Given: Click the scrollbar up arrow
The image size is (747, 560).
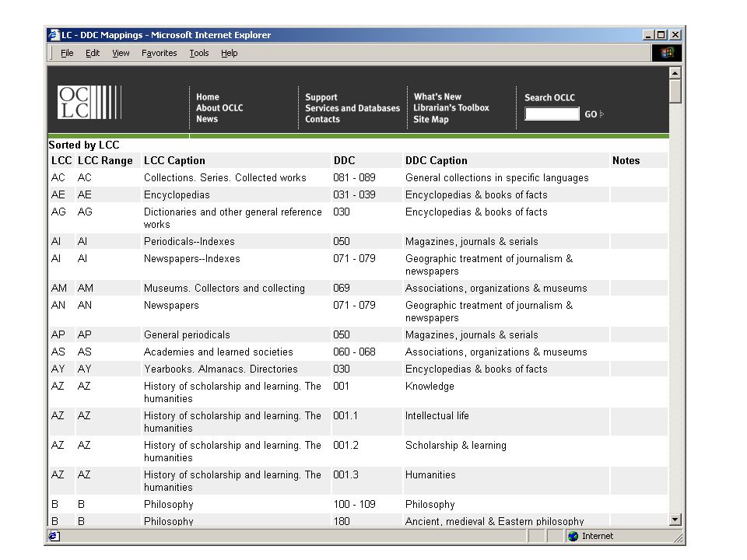Looking at the screenshot, I should pyautogui.click(x=675, y=73).
